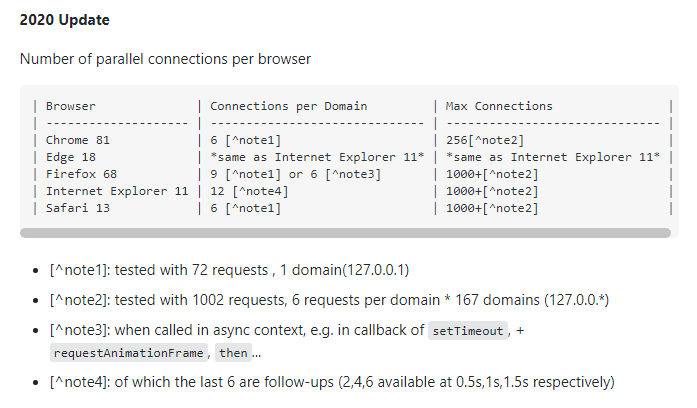The height and width of the screenshot is (408, 697).
Task: Click the "setTimeout" inline code snippet
Action: [468, 331]
